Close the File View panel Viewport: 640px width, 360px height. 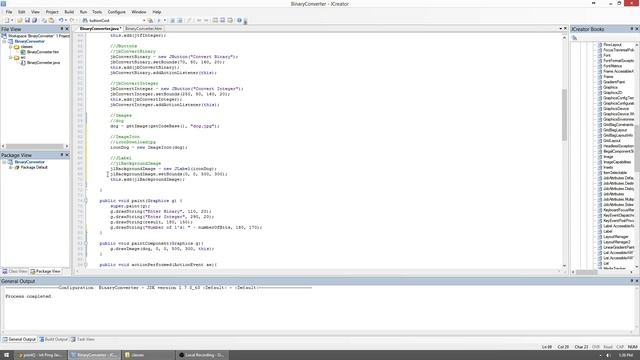(67, 29)
